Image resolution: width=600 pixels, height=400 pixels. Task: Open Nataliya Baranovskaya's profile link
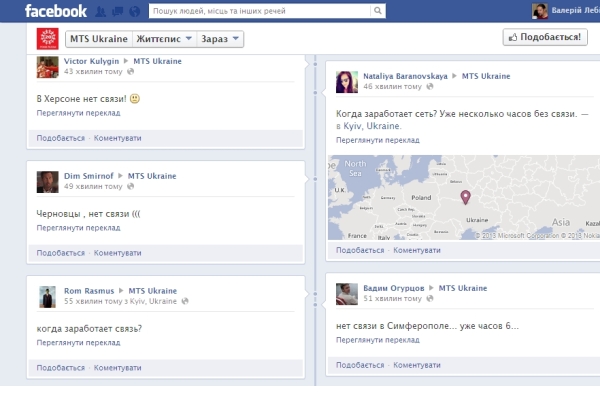coord(405,76)
